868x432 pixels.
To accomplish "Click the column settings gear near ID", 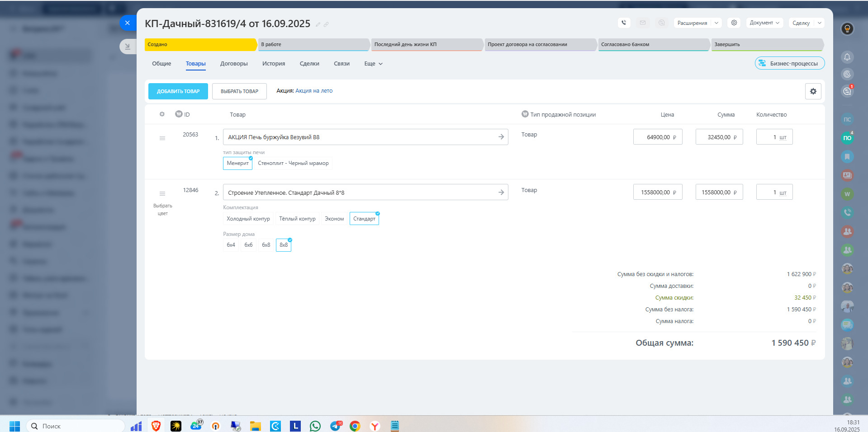I will point(162,114).
